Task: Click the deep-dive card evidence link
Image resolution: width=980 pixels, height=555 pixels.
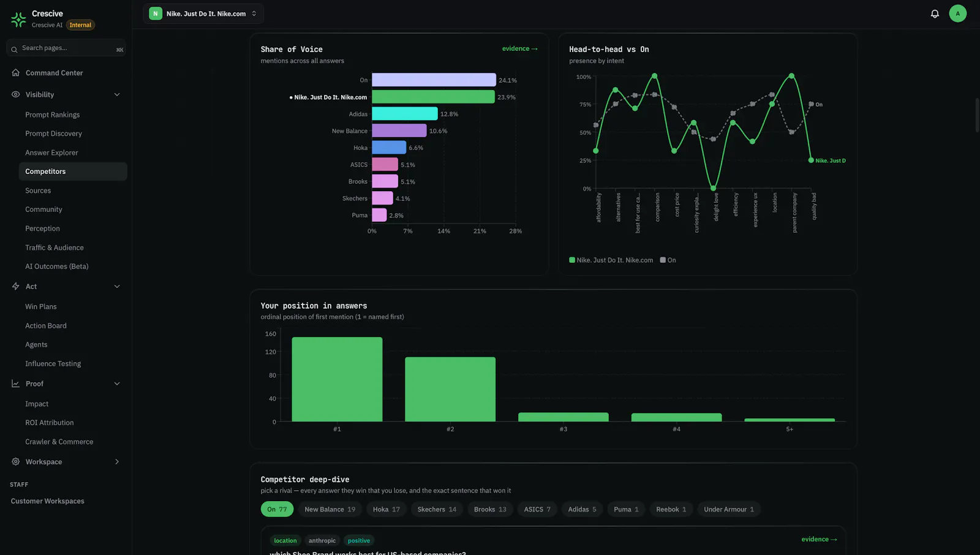Action: [x=819, y=539]
